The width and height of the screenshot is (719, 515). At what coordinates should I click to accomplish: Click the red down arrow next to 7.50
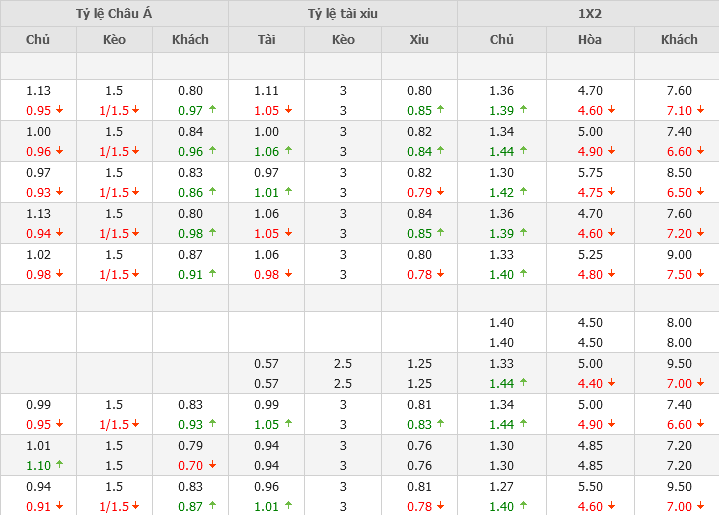point(700,274)
